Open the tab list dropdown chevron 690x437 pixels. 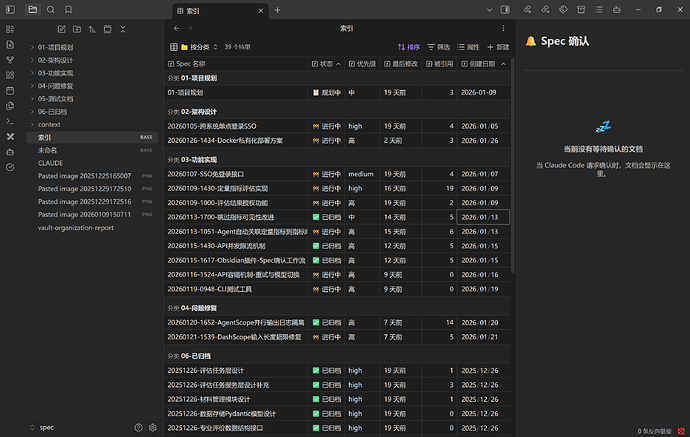pos(489,10)
